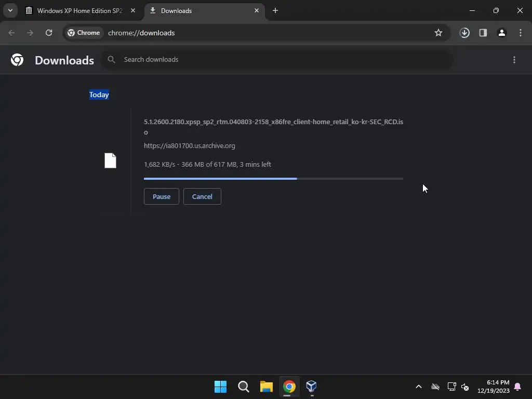532x399 pixels.
Task: Launch File Explorer from the taskbar
Action: tap(267, 387)
